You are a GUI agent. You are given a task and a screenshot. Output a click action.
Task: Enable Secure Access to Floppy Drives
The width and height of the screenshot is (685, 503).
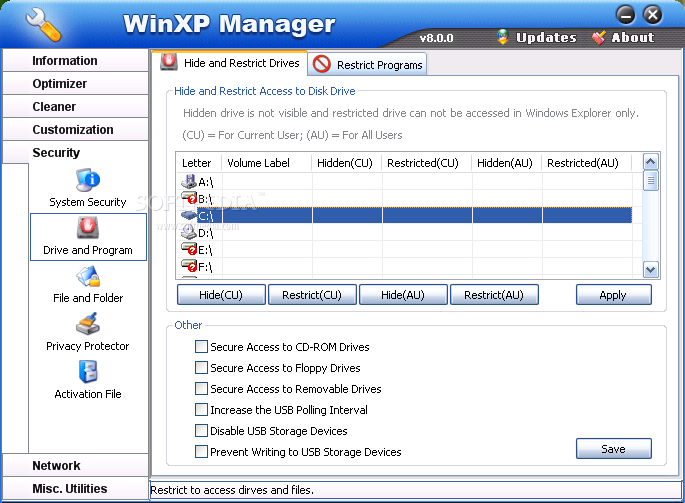click(201, 368)
